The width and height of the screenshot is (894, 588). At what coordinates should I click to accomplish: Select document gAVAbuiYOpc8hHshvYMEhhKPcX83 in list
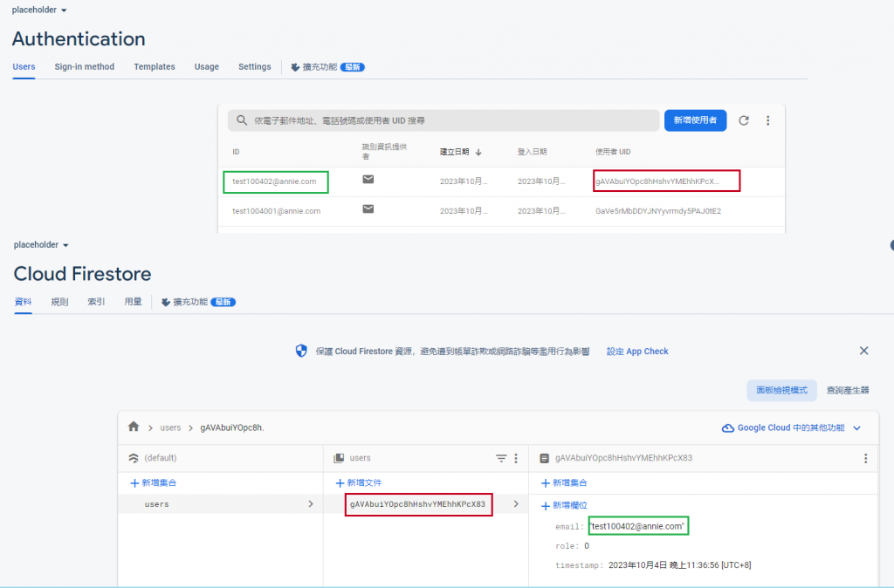tap(418, 504)
